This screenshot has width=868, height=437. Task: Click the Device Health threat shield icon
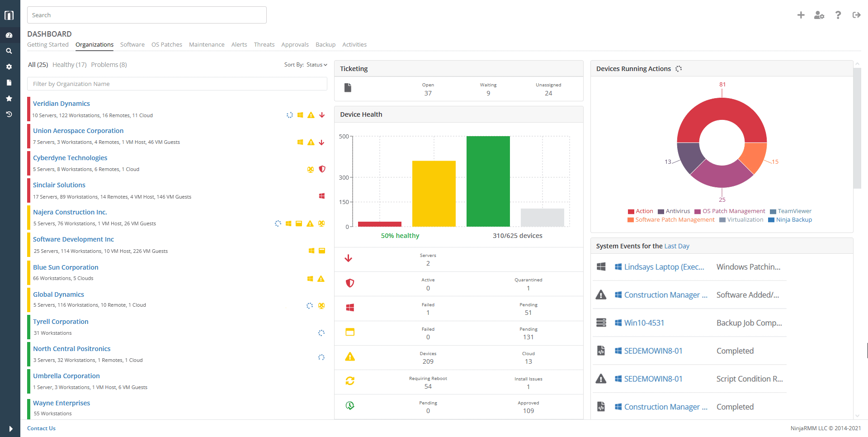[350, 283]
